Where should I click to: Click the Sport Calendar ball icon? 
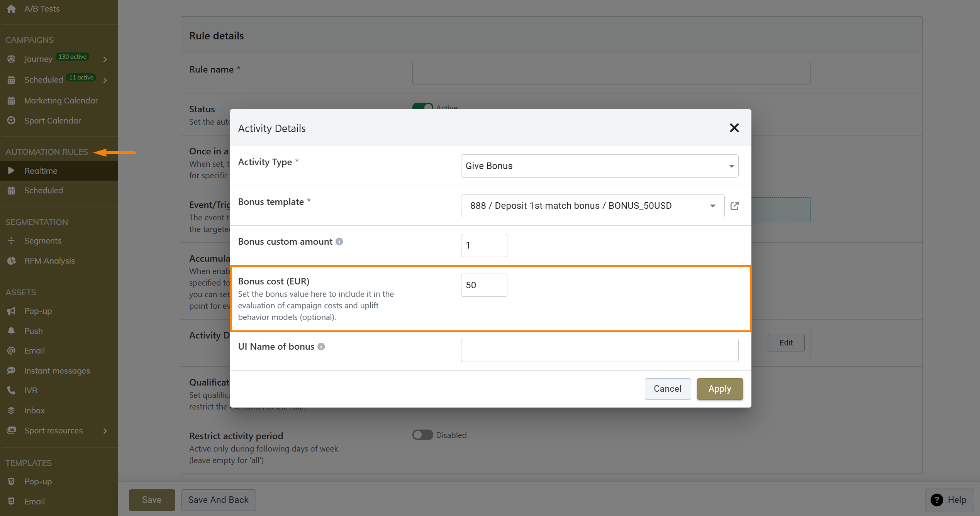pyautogui.click(x=11, y=120)
